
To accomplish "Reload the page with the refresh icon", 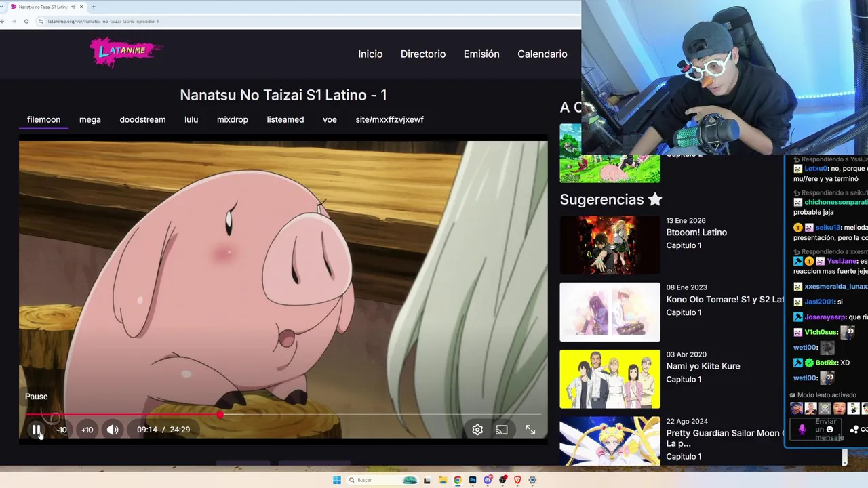I will point(26,21).
